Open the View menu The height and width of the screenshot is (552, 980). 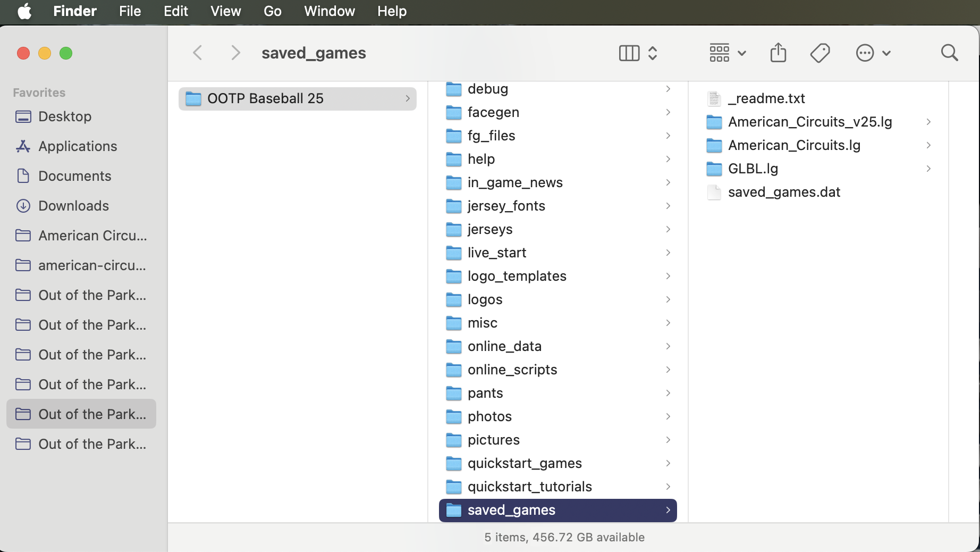226,11
